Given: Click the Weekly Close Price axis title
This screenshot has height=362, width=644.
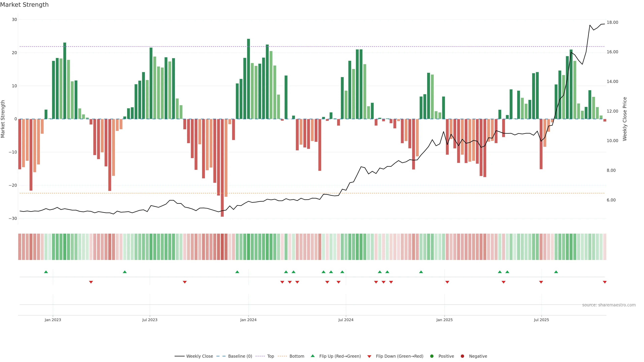Looking at the screenshot, I should 625,119.
